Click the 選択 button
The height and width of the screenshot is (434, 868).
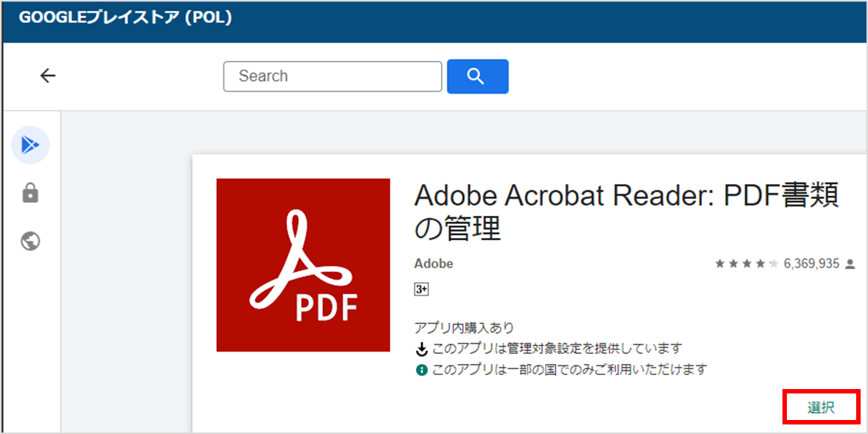822,407
